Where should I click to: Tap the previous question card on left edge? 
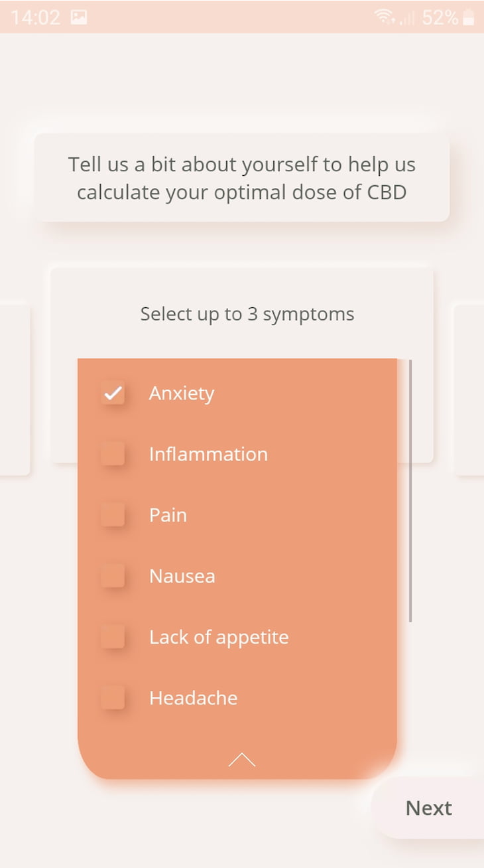coord(14,390)
